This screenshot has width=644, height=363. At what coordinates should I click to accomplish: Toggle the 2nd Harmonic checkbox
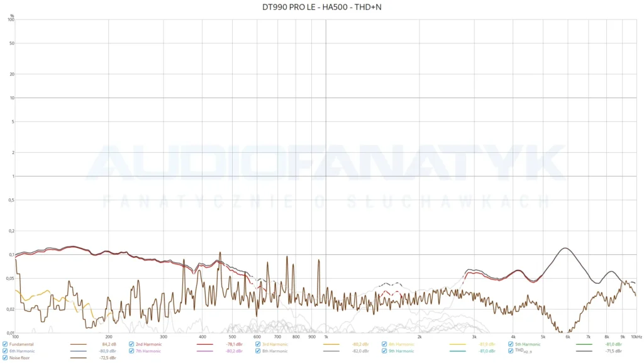tap(131, 344)
